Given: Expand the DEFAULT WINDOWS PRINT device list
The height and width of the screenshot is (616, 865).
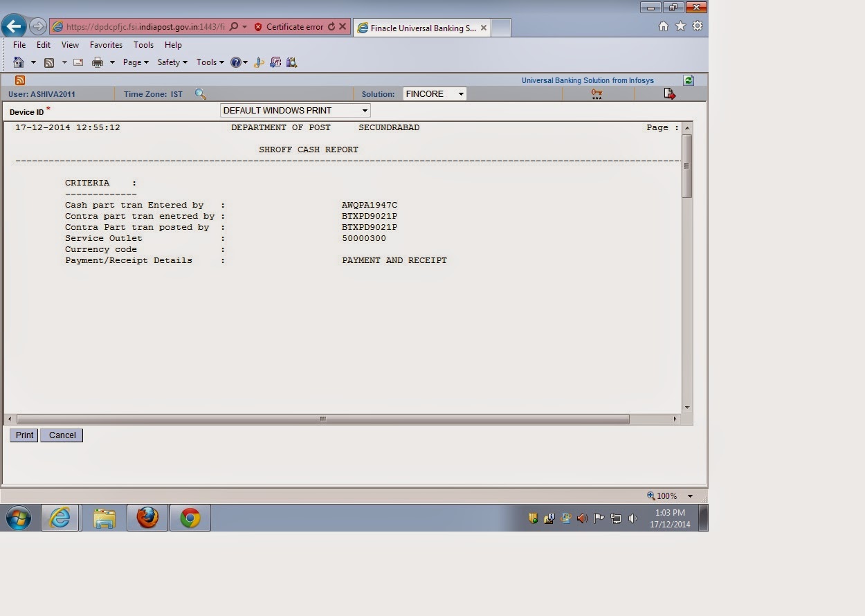Looking at the screenshot, I should pos(365,110).
